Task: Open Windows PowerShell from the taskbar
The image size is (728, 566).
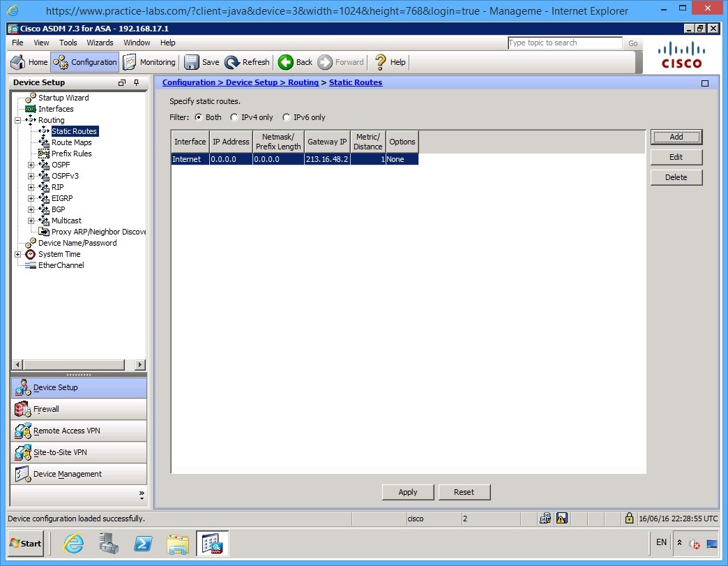Action: 143,543
